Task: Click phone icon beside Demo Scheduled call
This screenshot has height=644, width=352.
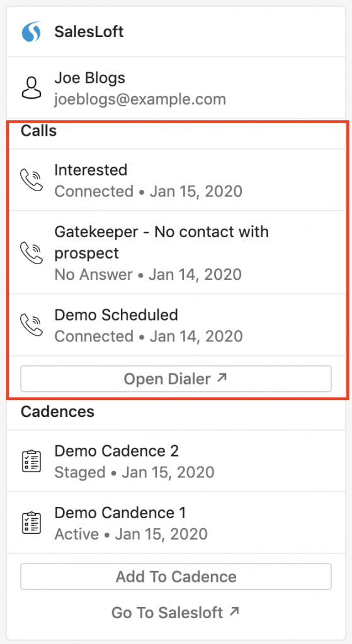Action: (x=31, y=325)
